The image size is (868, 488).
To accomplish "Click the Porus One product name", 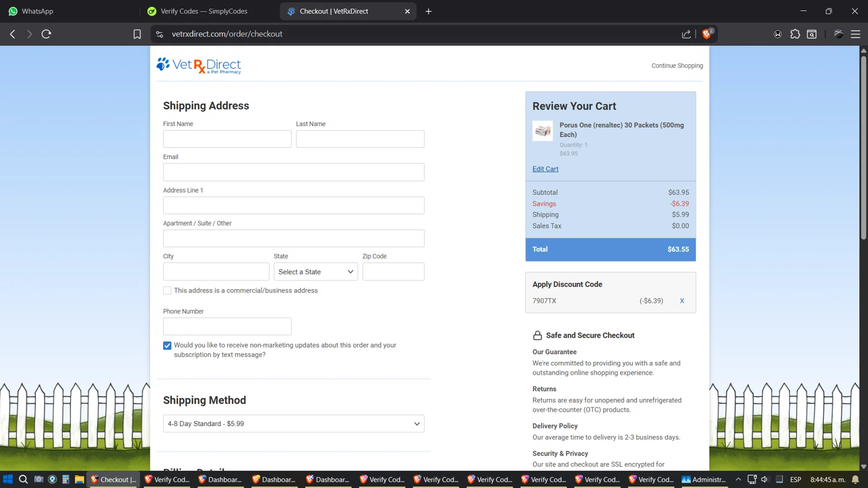I will pos(621,130).
